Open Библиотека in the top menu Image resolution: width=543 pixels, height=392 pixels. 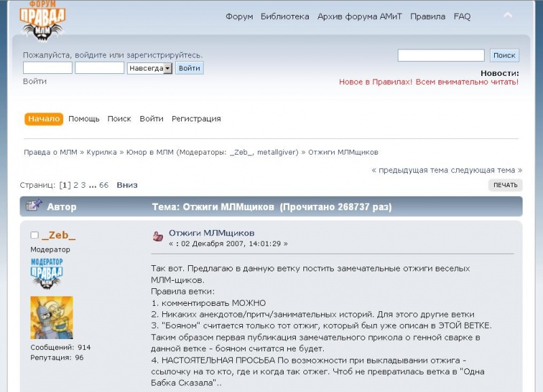[x=284, y=16]
